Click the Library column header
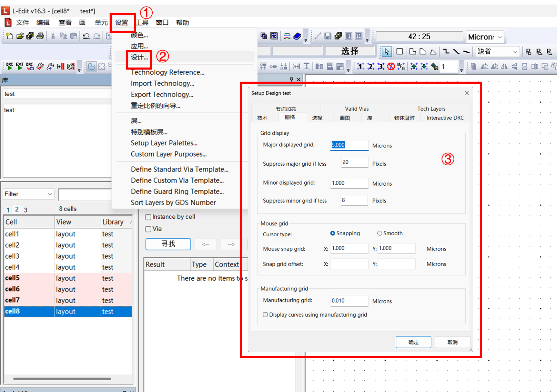 click(x=117, y=222)
